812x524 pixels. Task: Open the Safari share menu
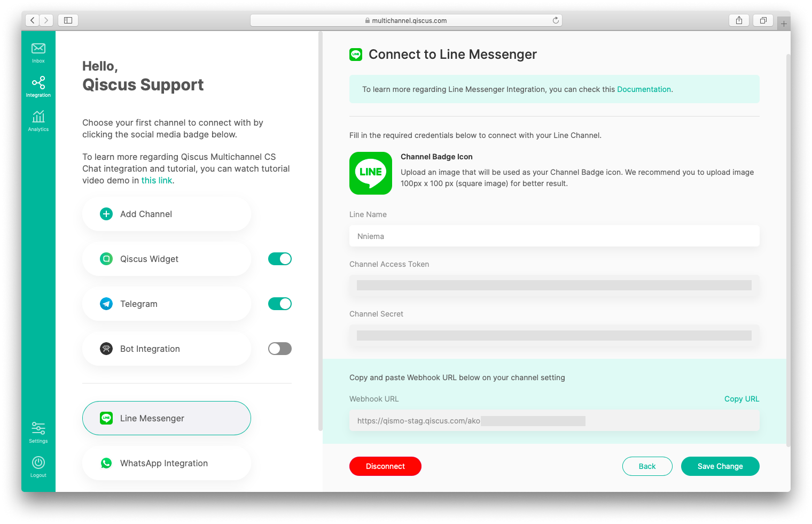click(739, 20)
